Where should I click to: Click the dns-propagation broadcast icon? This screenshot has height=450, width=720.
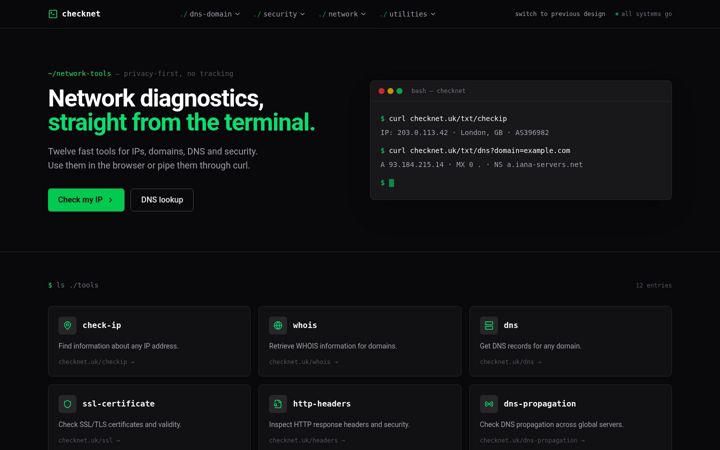(x=489, y=404)
